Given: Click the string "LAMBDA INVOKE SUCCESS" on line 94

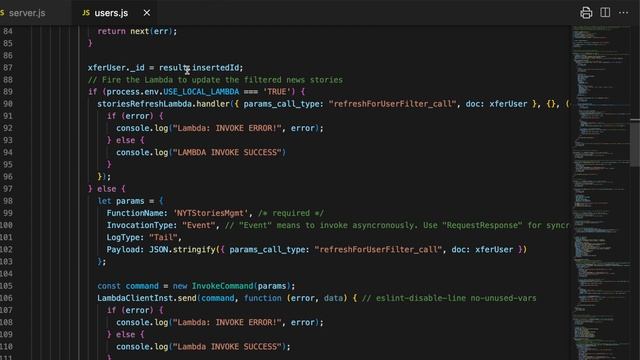Looking at the screenshot, I should (x=227, y=153).
